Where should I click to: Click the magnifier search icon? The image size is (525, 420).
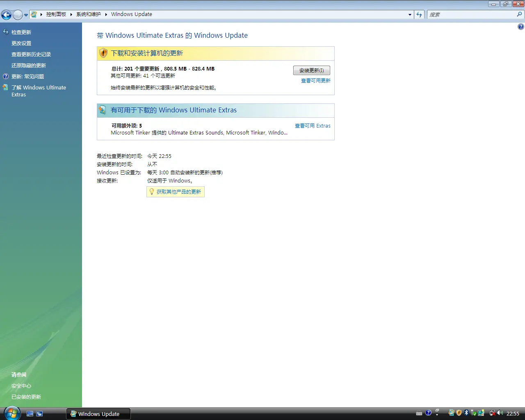tap(520, 14)
